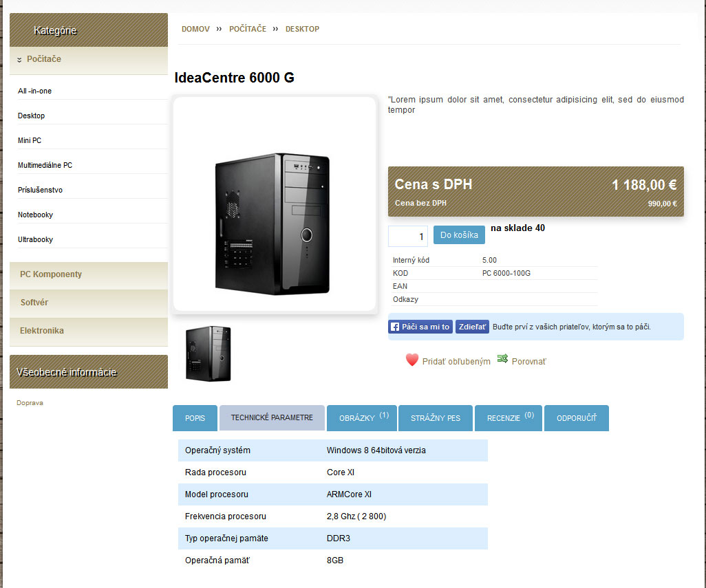This screenshot has height=588, width=706.
Task: Click the Rada procesoru label
Action: [x=215, y=472]
